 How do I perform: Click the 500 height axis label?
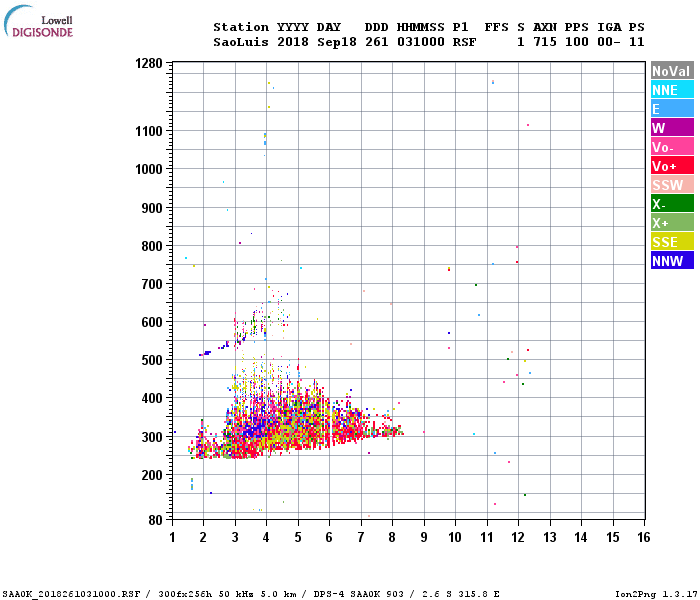(152, 360)
